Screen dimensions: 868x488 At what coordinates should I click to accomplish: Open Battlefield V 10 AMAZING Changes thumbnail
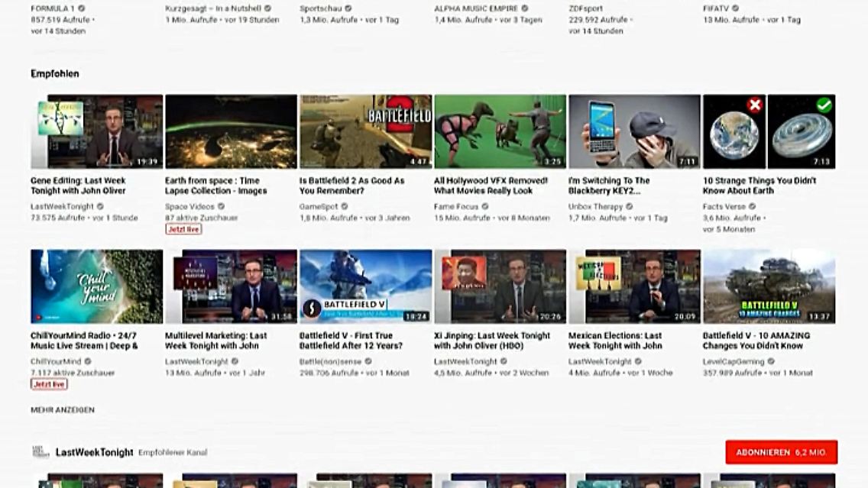(769, 286)
